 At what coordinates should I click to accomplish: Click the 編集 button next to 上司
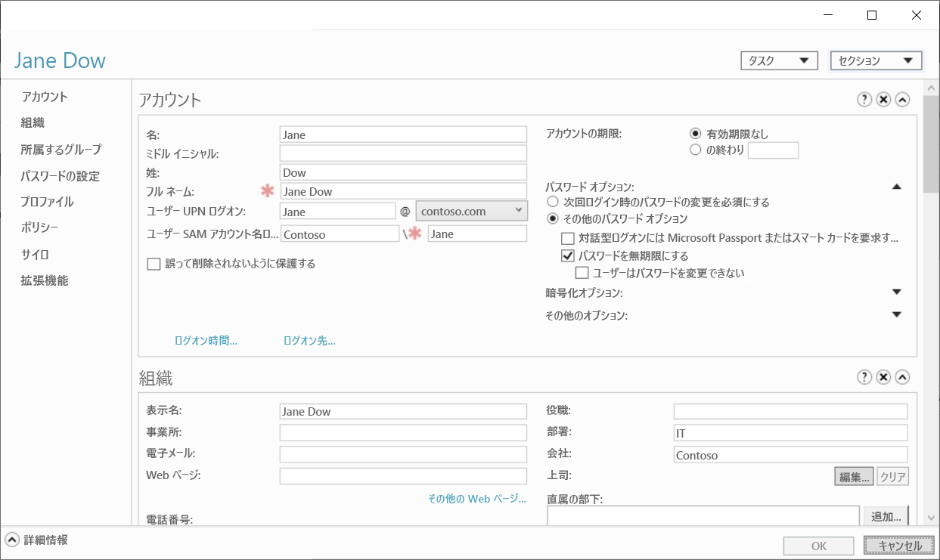click(853, 476)
